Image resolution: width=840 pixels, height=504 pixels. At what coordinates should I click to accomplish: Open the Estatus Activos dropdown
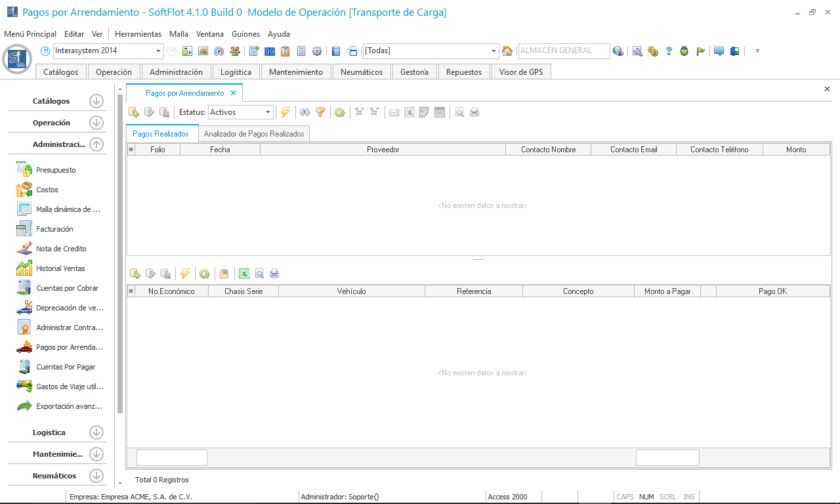(x=268, y=112)
